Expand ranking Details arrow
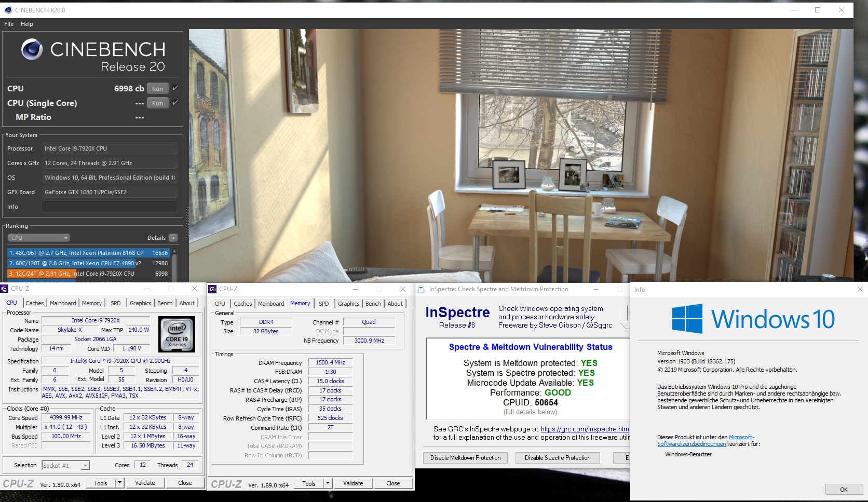This screenshot has width=868, height=502. pyautogui.click(x=173, y=238)
